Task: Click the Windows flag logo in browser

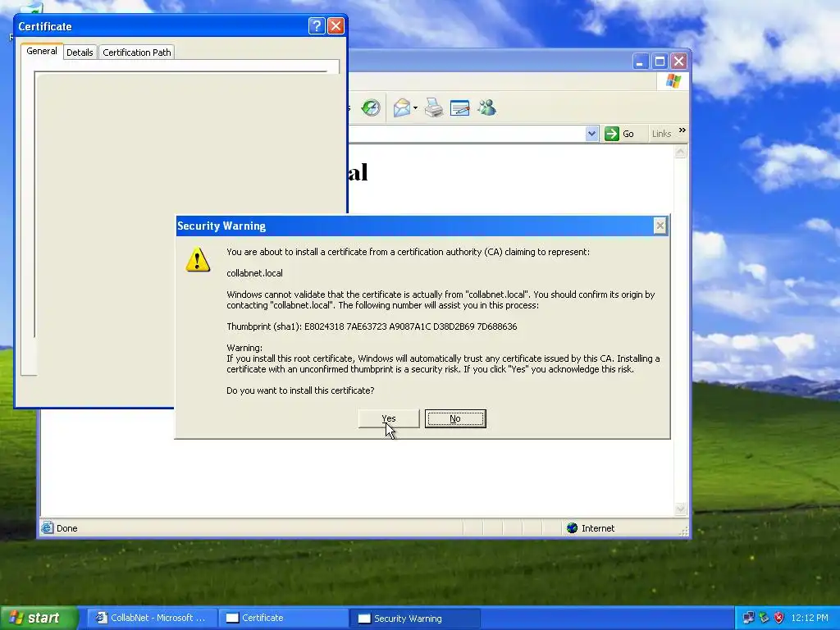Action: pos(673,81)
